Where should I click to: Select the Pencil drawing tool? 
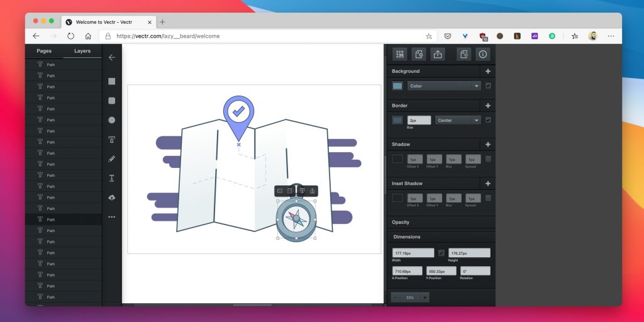click(x=112, y=158)
